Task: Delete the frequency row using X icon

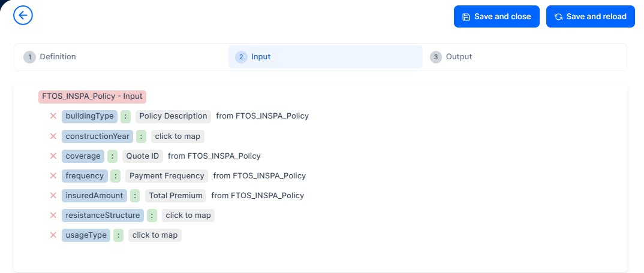Action: point(53,176)
